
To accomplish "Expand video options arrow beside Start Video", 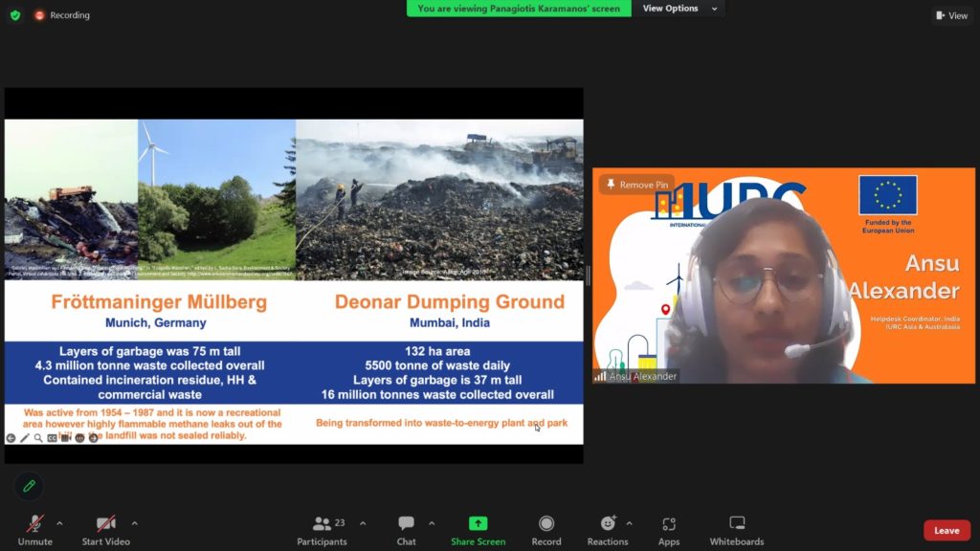I will click(134, 523).
